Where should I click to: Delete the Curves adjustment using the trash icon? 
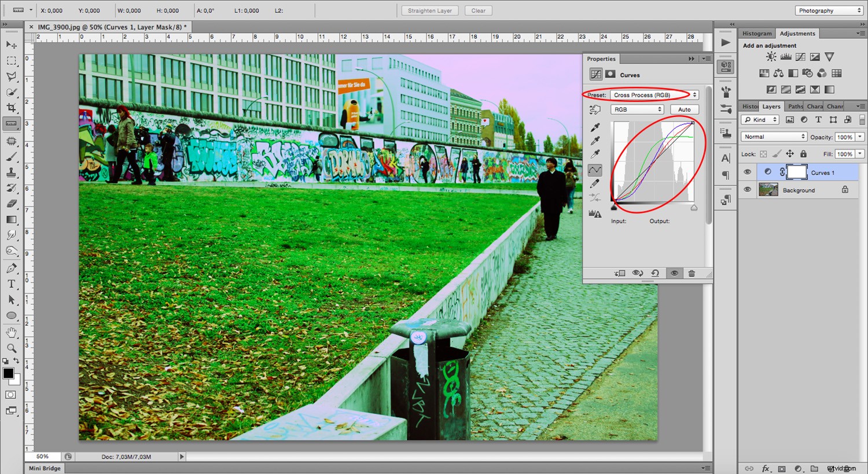[x=692, y=273]
